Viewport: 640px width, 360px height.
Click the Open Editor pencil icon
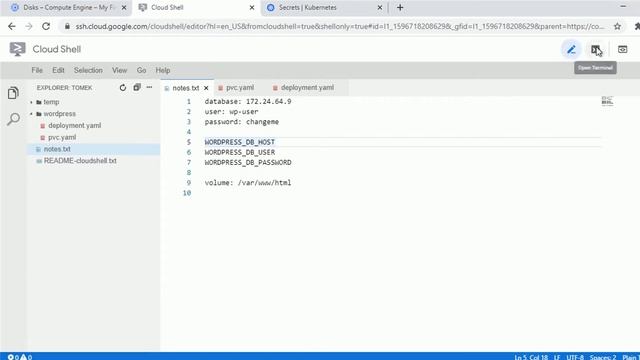click(x=571, y=50)
